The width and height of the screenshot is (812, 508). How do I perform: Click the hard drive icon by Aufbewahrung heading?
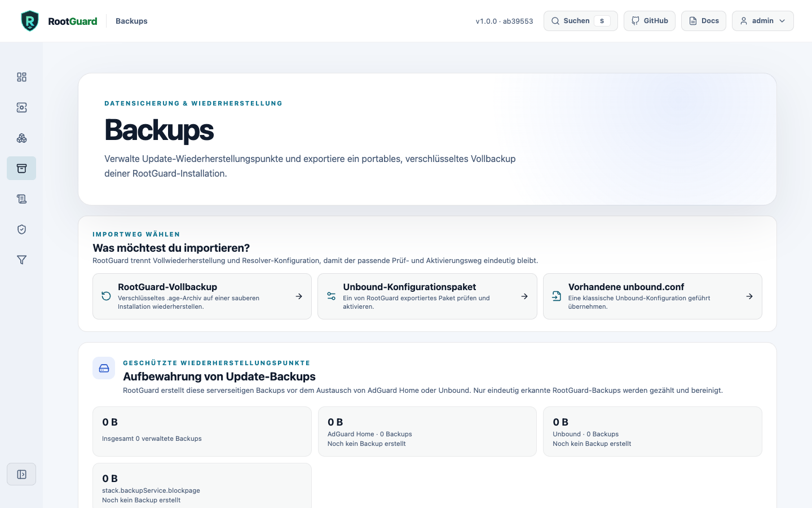(x=104, y=368)
